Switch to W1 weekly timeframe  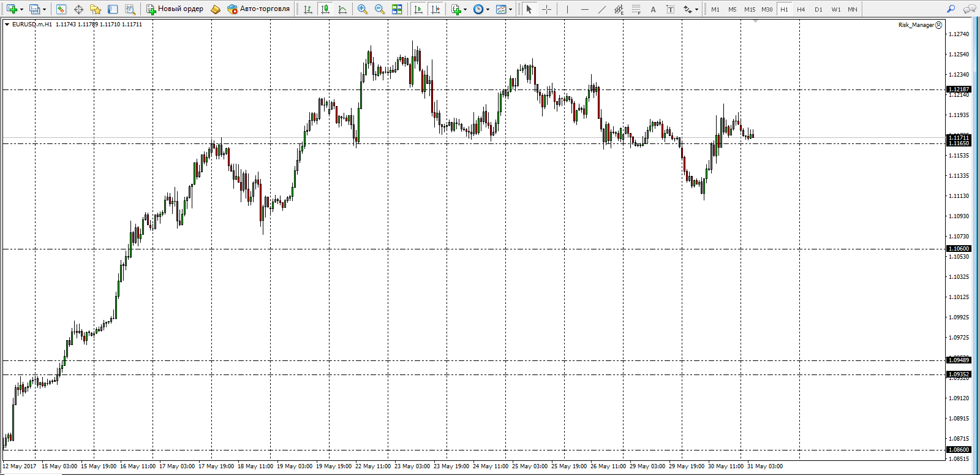[x=836, y=9]
